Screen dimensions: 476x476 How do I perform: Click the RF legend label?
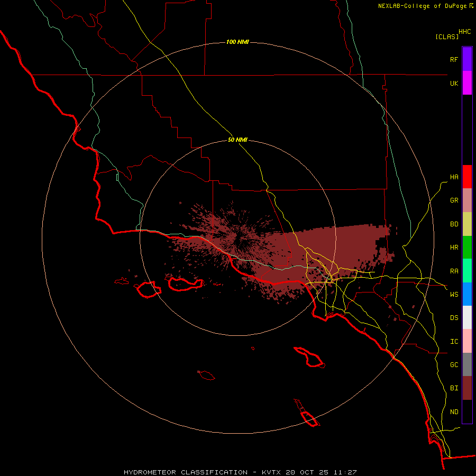coord(454,59)
